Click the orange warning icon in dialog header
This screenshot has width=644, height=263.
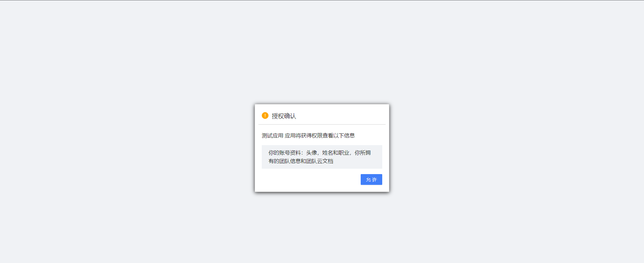[265, 116]
